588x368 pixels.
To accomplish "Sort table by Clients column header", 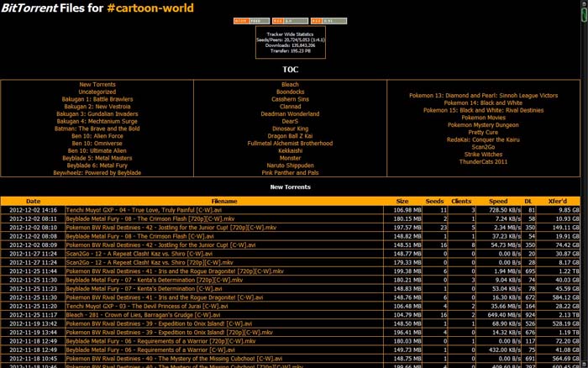I will (x=461, y=201).
